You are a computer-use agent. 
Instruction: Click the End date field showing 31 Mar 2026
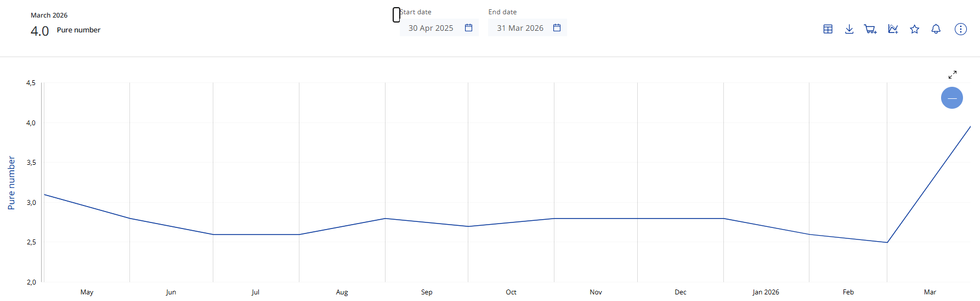click(x=520, y=28)
